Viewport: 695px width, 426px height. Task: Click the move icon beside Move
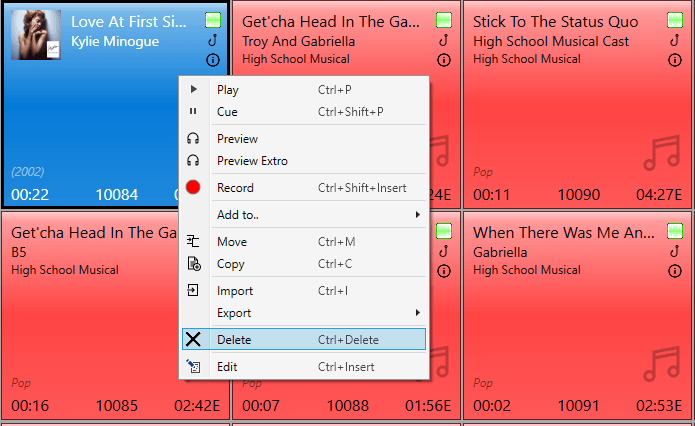pos(193,241)
